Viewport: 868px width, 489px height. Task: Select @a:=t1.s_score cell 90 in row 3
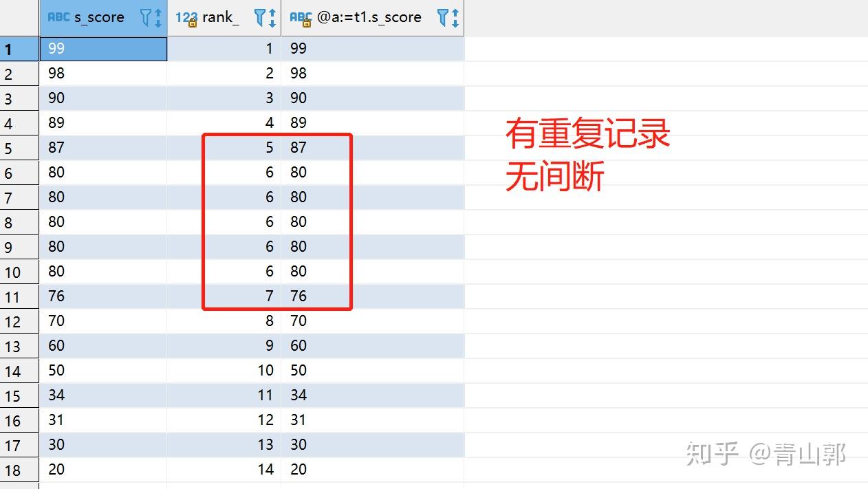click(373, 98)
